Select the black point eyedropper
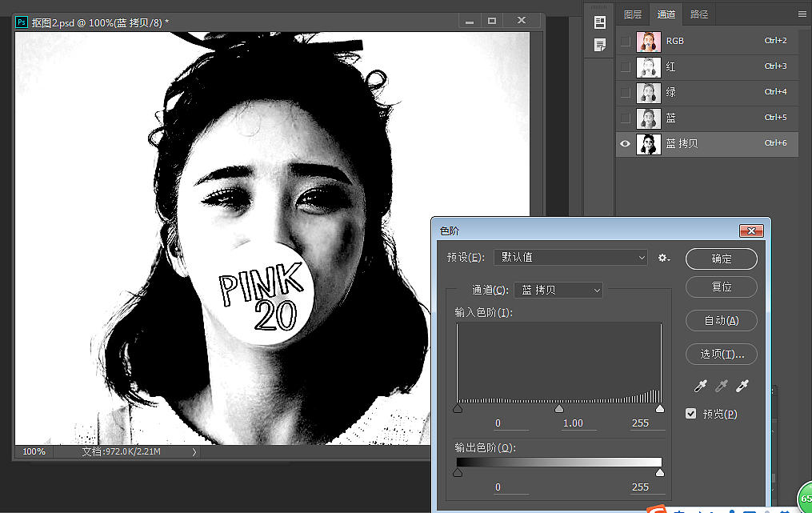Screen dimensions: 812x513 coord(700,385)
